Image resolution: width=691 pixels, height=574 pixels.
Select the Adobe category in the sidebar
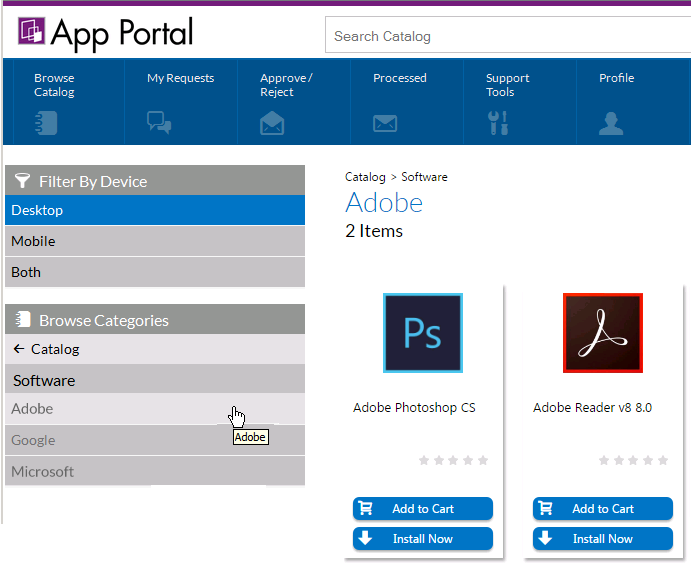coord(155,408)
